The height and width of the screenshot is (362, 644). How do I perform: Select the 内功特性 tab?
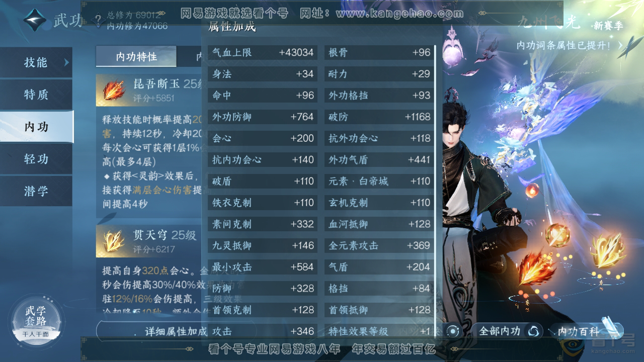click(136, 57)
